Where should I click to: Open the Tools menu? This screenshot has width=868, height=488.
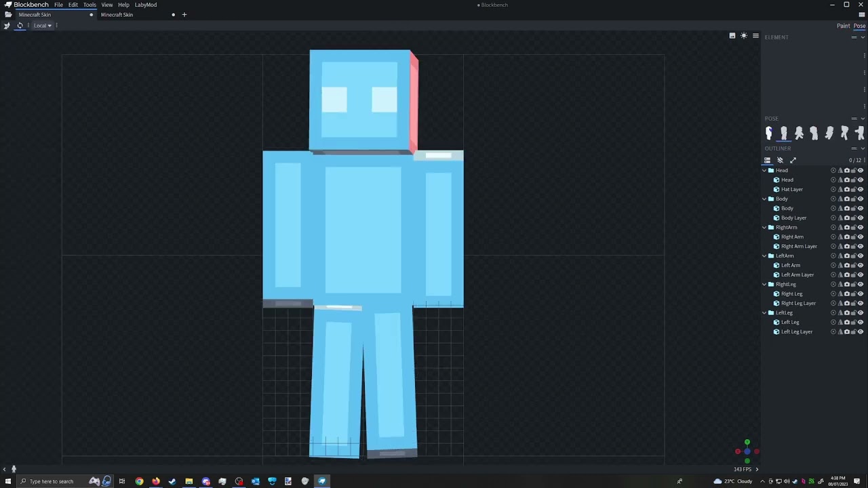point(90,5)
